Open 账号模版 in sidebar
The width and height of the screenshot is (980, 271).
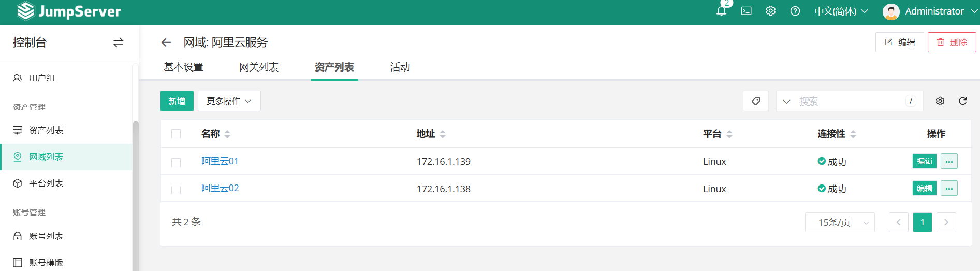click(66, 262)
